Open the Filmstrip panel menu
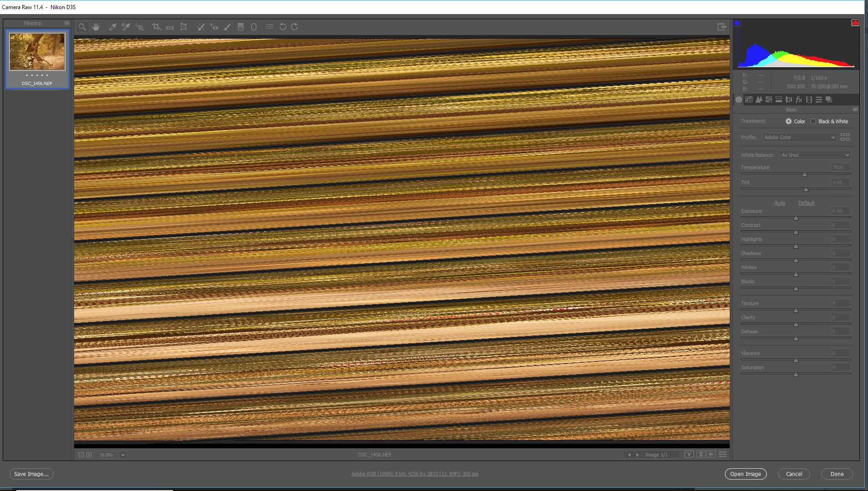The image size is (868, 491). coord(67,23)
